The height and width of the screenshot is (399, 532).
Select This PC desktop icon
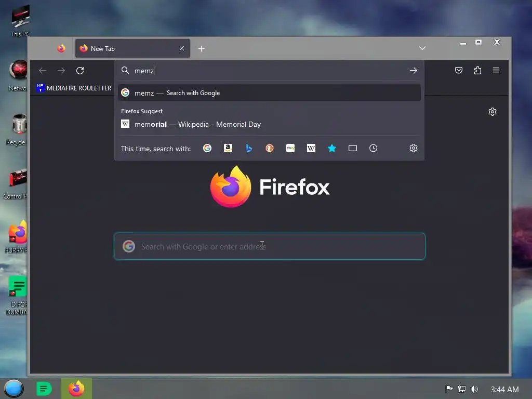click(x=20, y=21)
